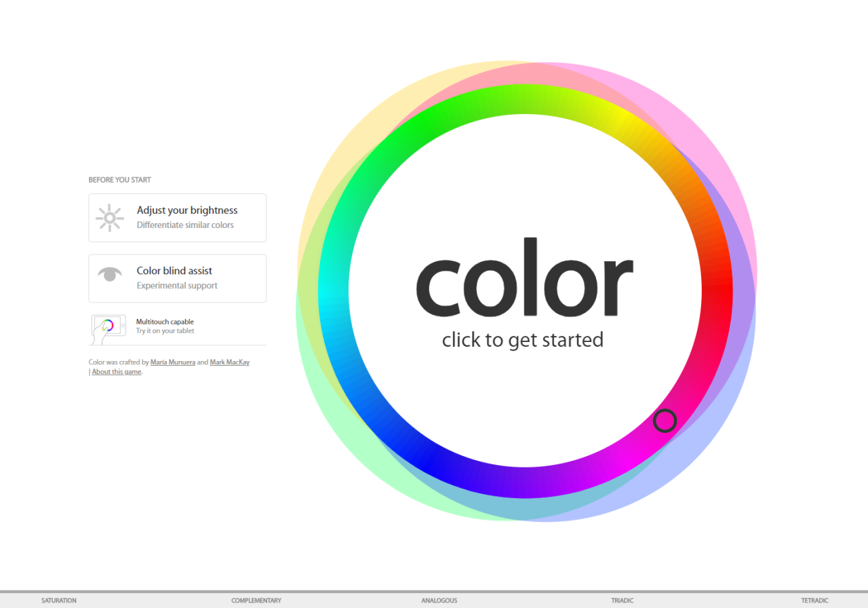Pick the cyan area of the color wheel
The height and width of the screenshot is (608, 868).
tap(333, 292)
